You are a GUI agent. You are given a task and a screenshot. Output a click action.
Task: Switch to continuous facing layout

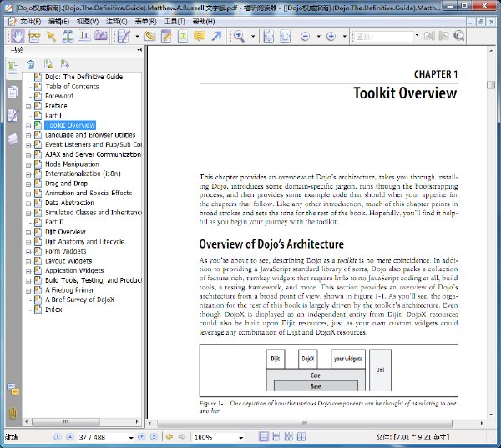click(x=289, y=437)
